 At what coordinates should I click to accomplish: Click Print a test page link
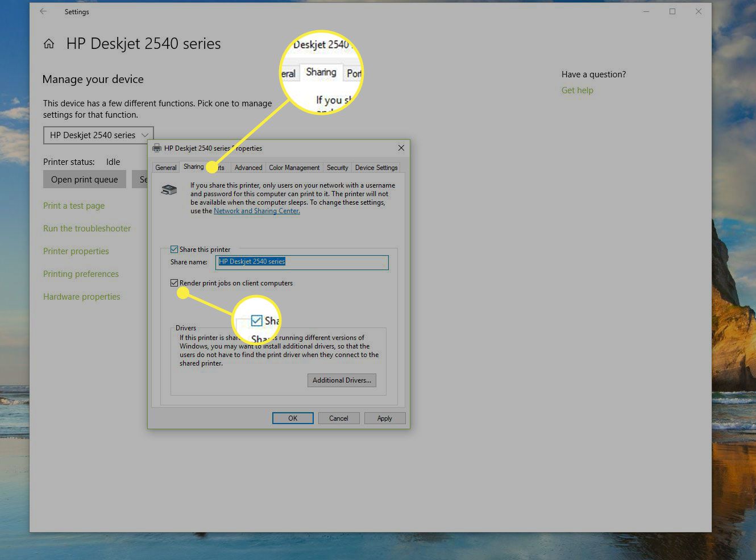74,206
